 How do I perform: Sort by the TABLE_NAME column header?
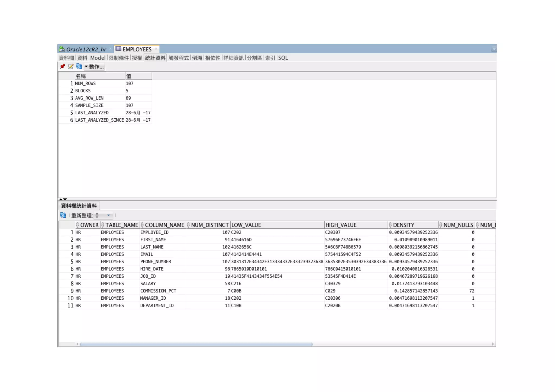(120, 225)
